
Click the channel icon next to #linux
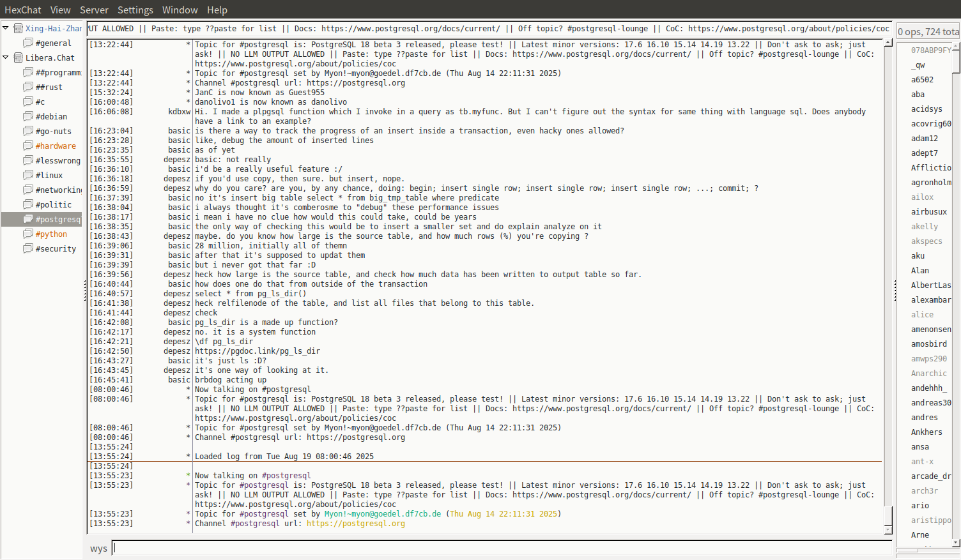pyautogui.click(x=28, y=175)
